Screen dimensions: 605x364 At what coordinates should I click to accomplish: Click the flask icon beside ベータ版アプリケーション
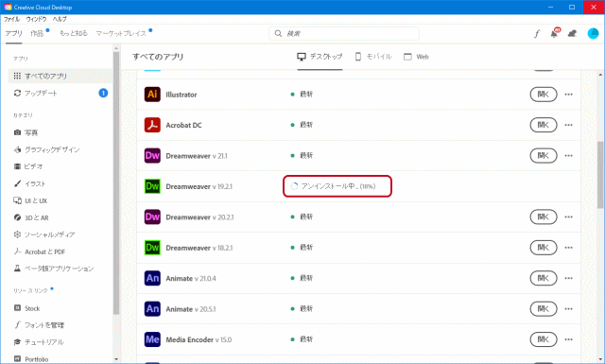[17, 268]
